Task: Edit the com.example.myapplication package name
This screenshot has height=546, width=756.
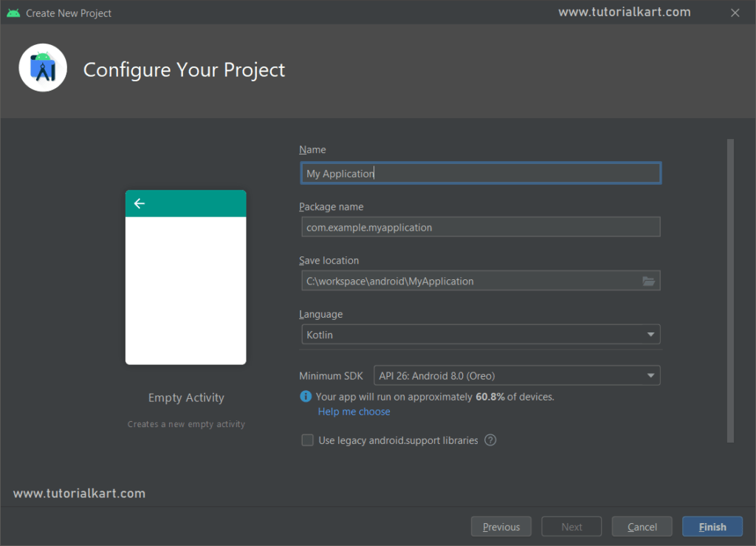Action: tap(481, 227)
